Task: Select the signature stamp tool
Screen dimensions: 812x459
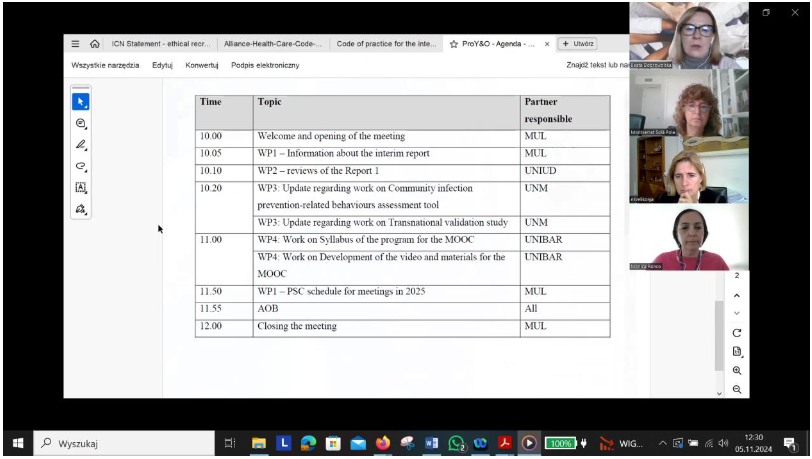Action: click(x=81, y=209)
